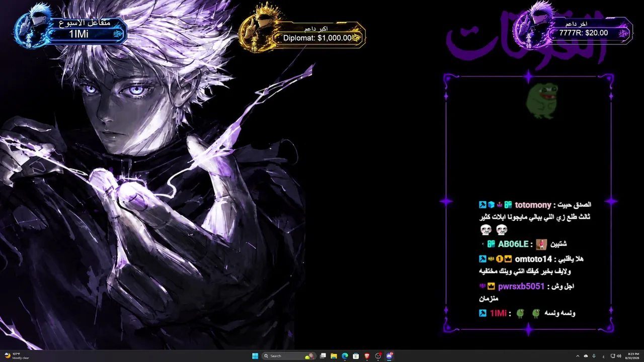Image resolution: width=644 pixels, height=362 pixels.
Task: Click the crown badge beside omtoto14
Action: (x=508, y=259)
